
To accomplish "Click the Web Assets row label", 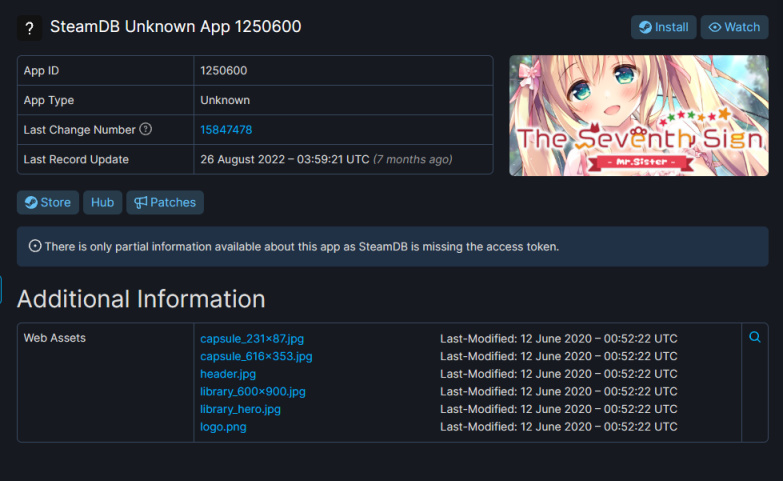I will coord(54,338).
